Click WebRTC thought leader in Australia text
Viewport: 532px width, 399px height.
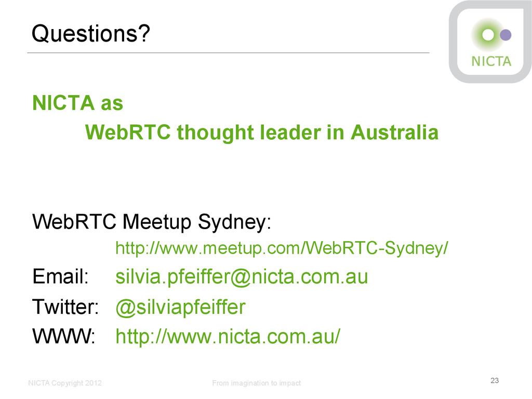coord(262,132)
